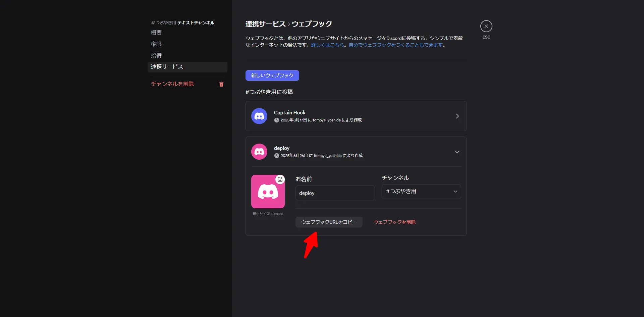This screenshot has width=644, height=317.
Task: Select 連携サービス in the sidebar
Action: coord(187,67)
